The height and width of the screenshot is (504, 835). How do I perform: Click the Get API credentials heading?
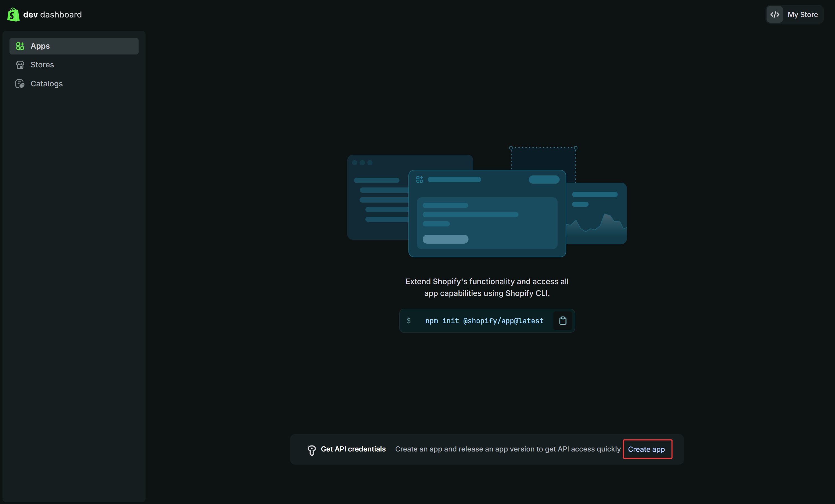(353, 449)
